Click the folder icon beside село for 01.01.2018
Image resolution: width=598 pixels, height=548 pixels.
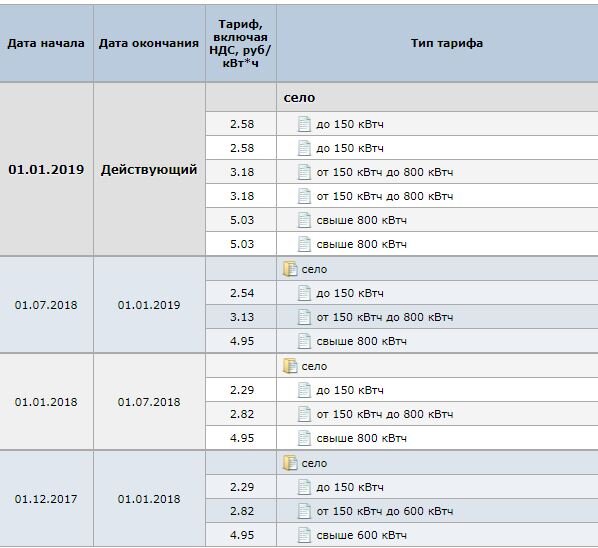tap(290, 366)
